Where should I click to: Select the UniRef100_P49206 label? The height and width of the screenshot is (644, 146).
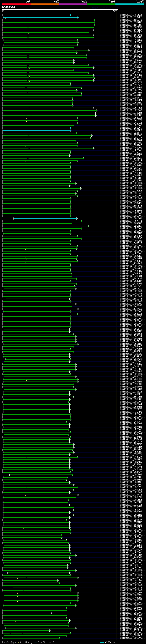[x=131, y=148]
